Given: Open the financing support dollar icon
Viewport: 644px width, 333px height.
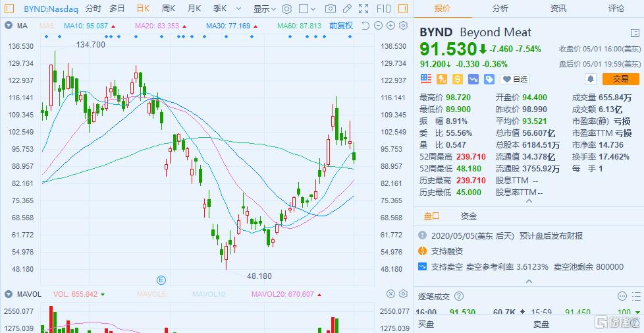Looking at the screenshot, I should pyautogui.click(x=422, y=251).
